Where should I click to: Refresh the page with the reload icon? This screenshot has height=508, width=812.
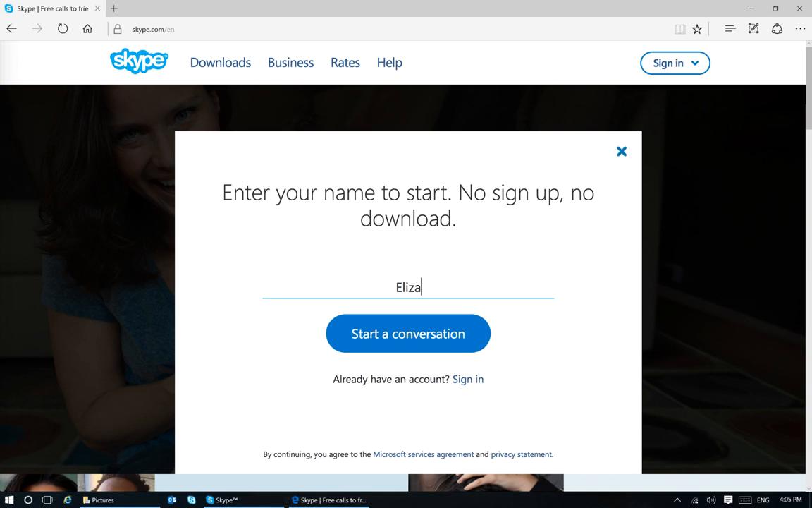(63, 29)
